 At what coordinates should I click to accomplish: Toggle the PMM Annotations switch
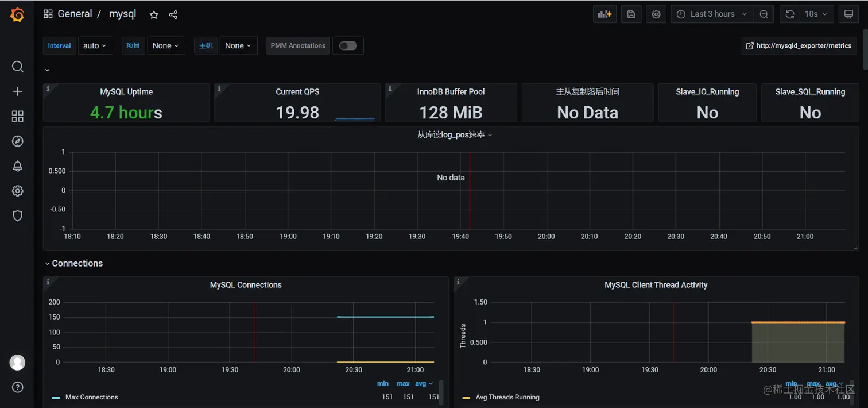click(348, 46)
